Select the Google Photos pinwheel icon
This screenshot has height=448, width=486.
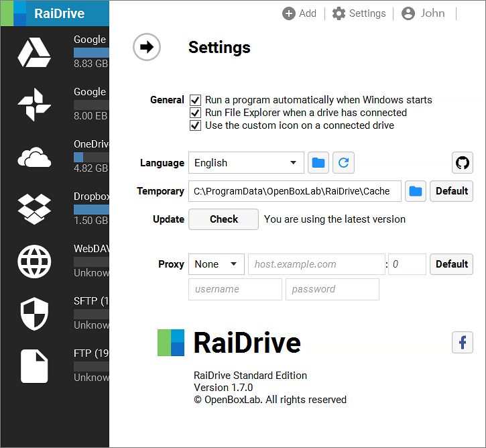pyautogui.click(x=34, y=105)
